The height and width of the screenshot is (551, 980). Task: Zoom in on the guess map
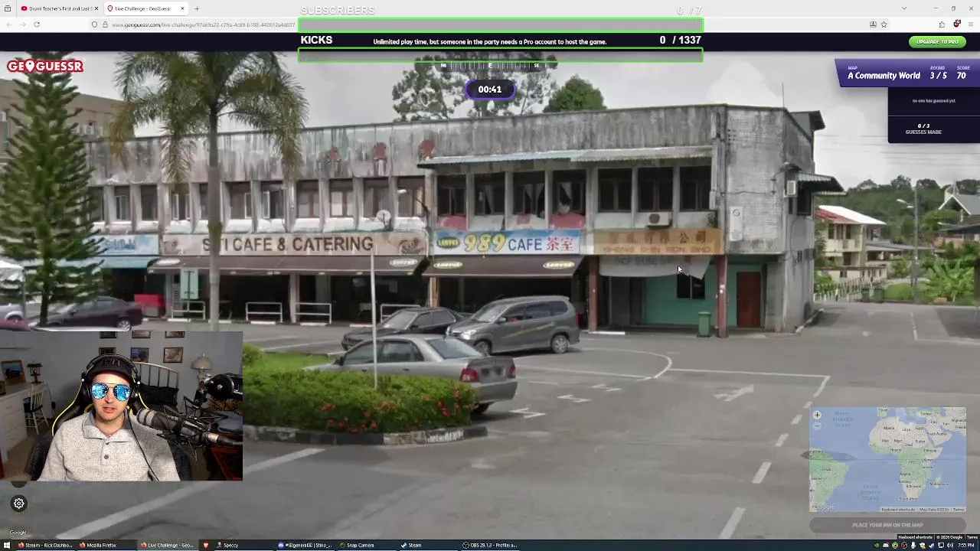pos(817,416)
